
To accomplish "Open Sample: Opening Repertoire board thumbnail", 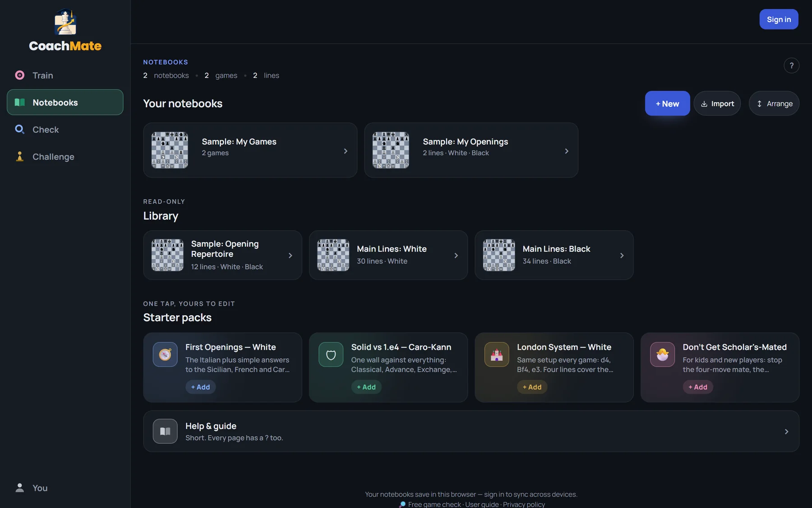I will [x=167, y=255].
